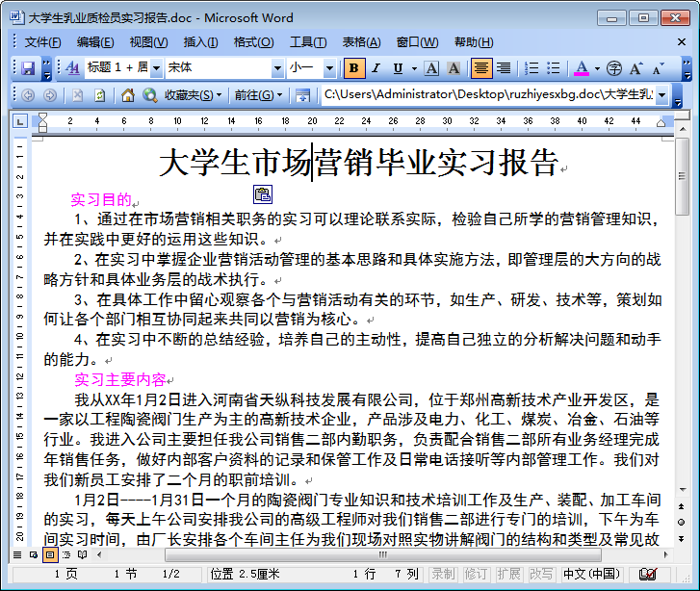Open the 文件(F) menu
This screenshot has height=591, width=700.
click(42, 42)
